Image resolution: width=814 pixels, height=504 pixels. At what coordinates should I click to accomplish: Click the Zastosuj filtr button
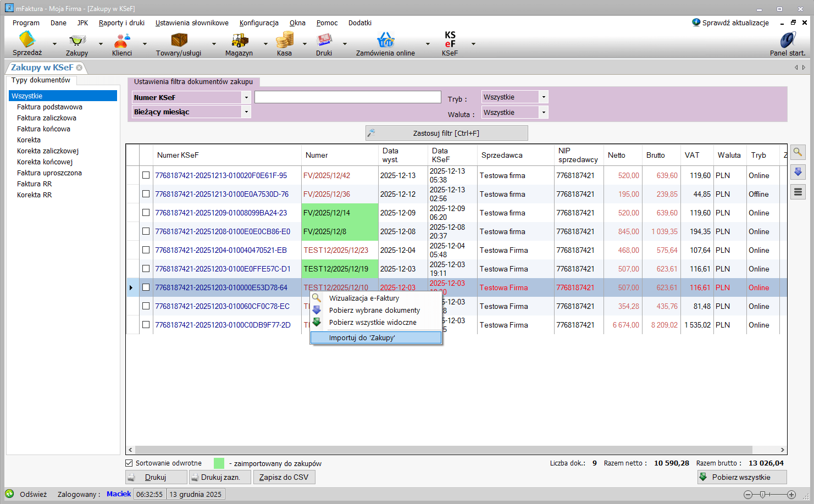tap(446, 134)
